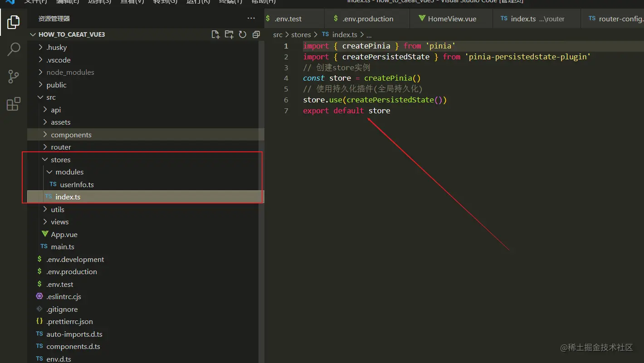Open env.d.ts file
The height and width of the screenshot is (363, 644).
[x=145, y=358]
